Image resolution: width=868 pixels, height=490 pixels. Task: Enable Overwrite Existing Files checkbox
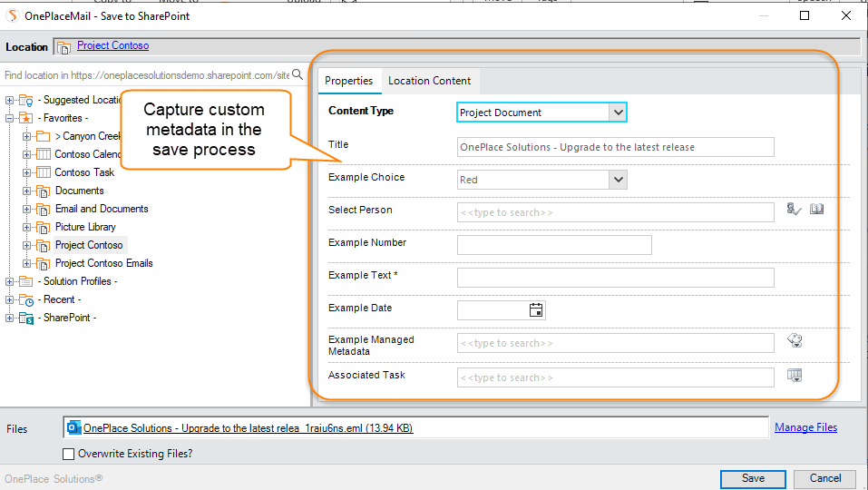pyautogui.click(x=69, y=454)
